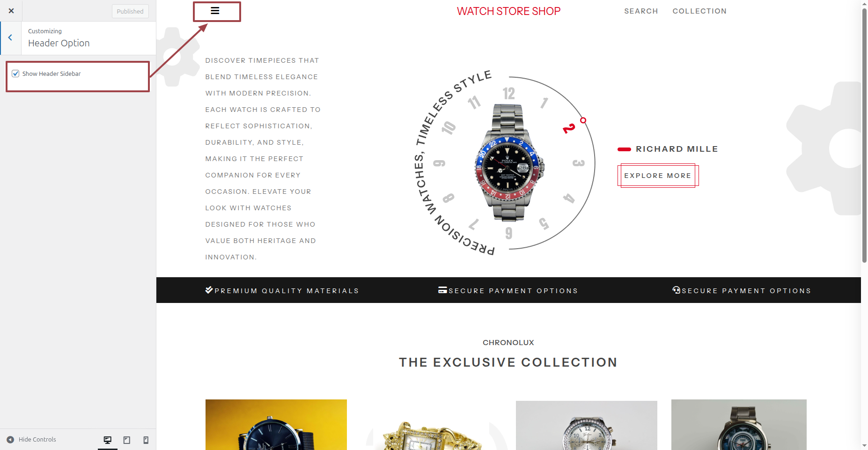Select the red number 2 on dial
This screenshot has width=868, height=450.
tap(569, 128)
